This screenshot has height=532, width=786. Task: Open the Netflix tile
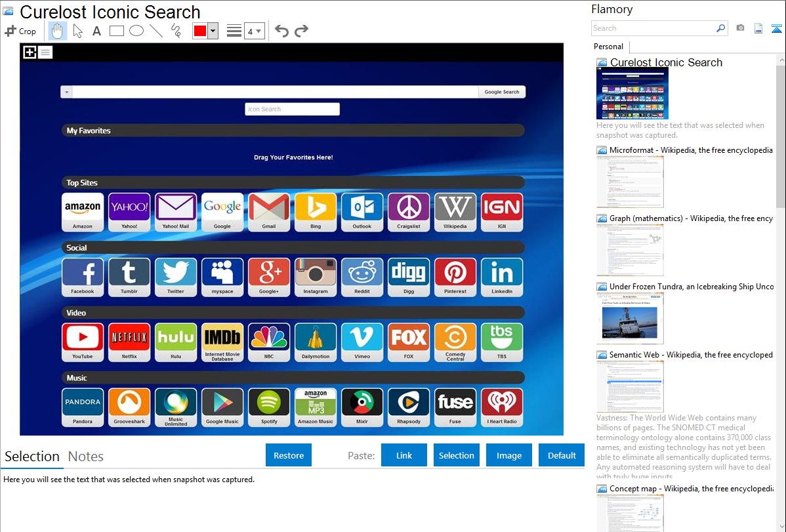(x=129, y=342)
